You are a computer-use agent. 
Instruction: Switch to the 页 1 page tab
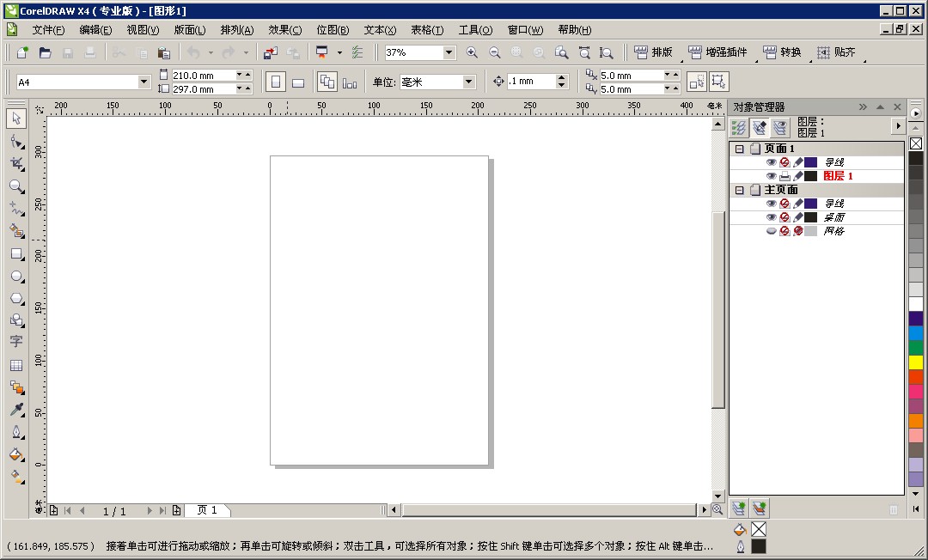point(208,509)
